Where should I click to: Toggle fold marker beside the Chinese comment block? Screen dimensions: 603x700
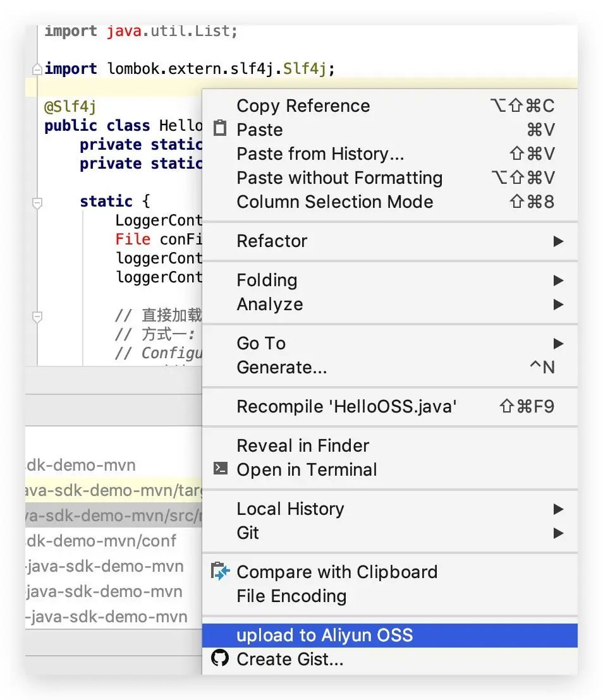point(37,316)
